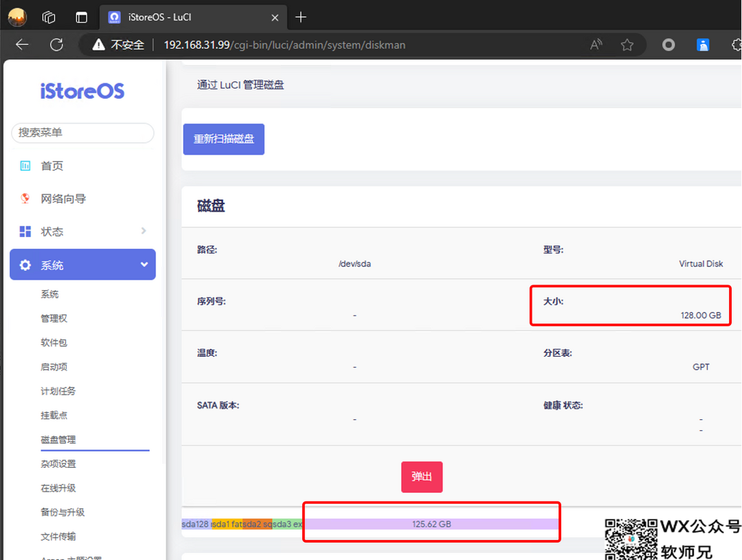Click the round browser extension icon
The height and width of the screenshot is (560, 742).
pos(668,45)
